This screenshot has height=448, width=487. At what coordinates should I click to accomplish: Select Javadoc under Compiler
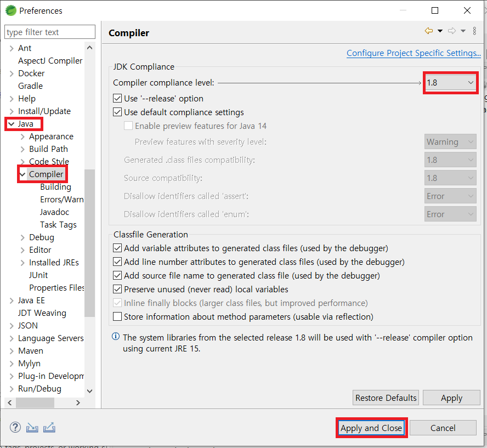(55, 212)
